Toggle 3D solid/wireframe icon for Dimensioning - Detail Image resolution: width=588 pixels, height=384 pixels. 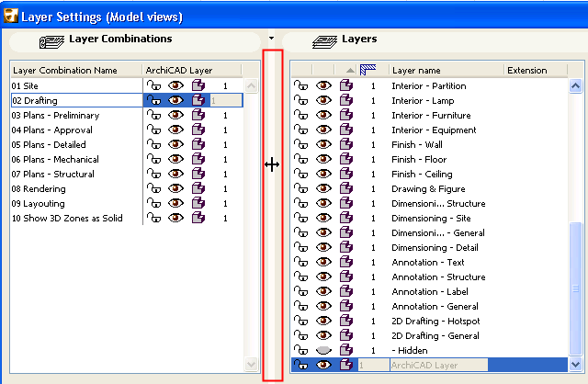coord(346,247)
